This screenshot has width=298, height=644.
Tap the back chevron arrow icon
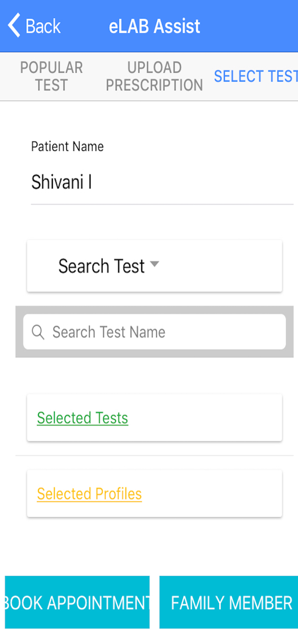point(14,25)
